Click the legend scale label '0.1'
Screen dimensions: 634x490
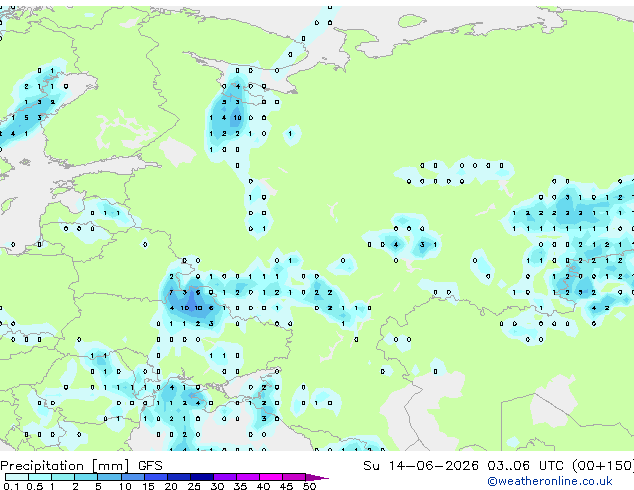[x=12, y=486]
